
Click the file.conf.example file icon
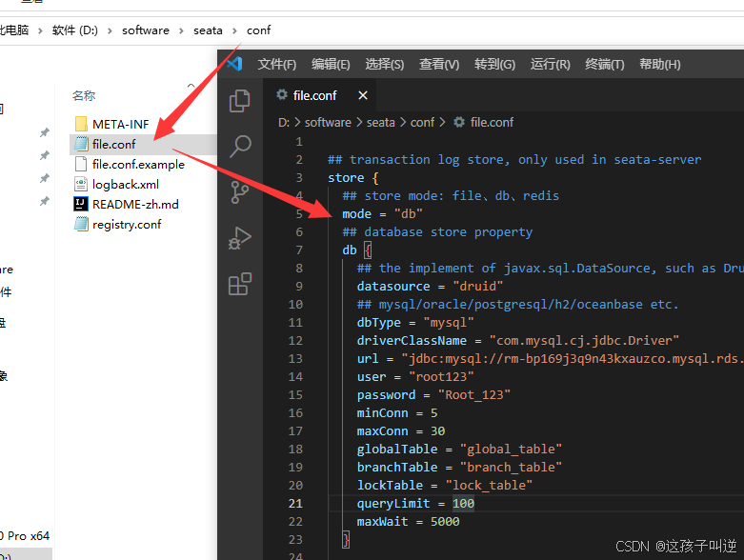click(81, 164)
